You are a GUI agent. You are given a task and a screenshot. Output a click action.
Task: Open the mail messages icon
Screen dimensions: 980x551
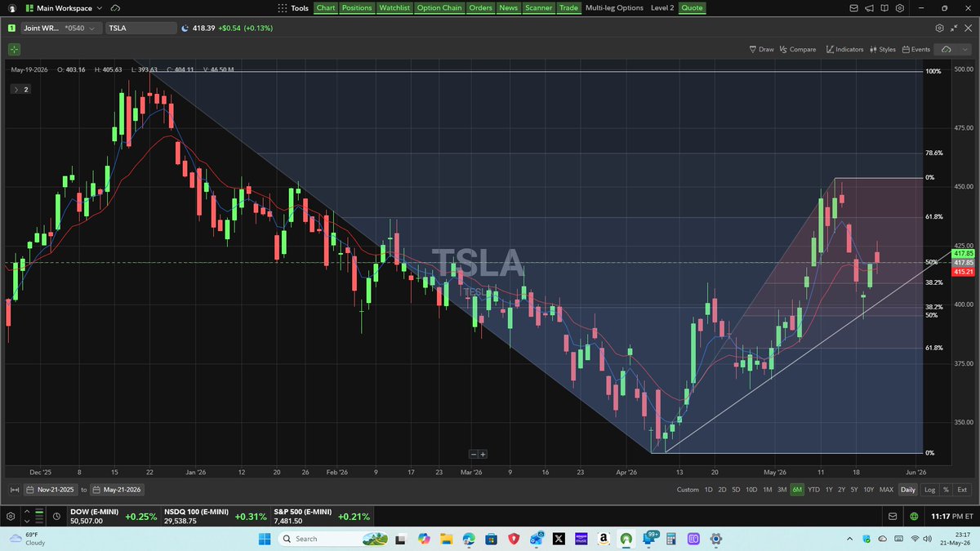tap(854, 8)
